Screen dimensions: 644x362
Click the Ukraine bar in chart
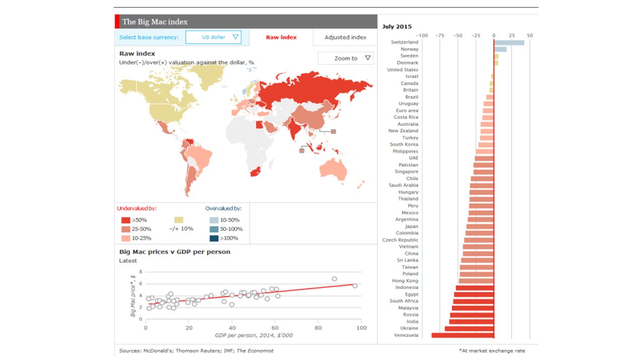click(469, 328)
